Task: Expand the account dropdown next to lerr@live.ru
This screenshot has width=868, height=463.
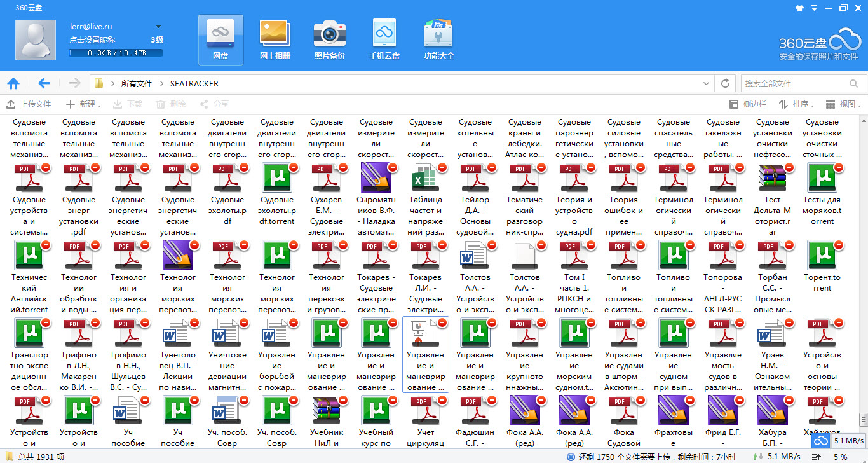Action: tap(158, 27)
